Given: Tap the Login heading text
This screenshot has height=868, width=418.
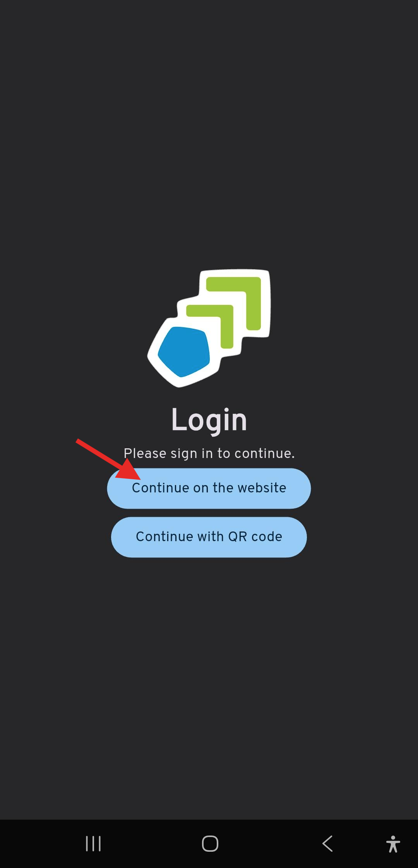Looking at the screenshot, I should point(209,420).
